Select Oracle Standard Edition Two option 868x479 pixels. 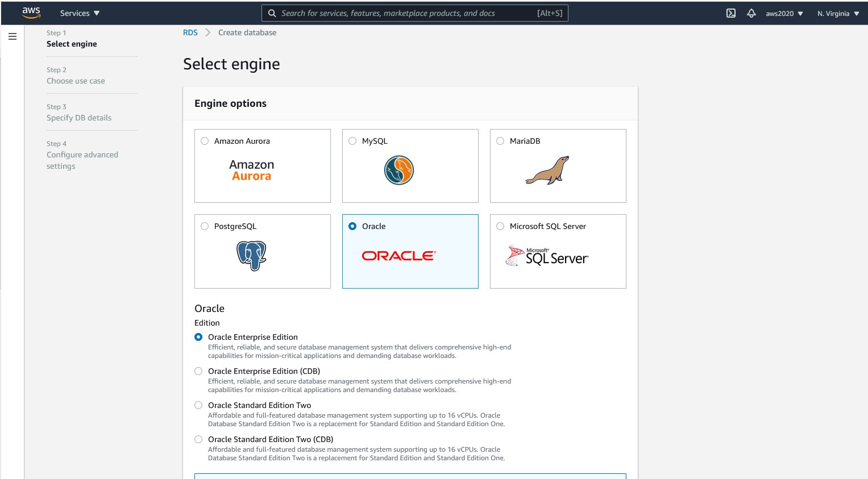(x=198, y=405)
